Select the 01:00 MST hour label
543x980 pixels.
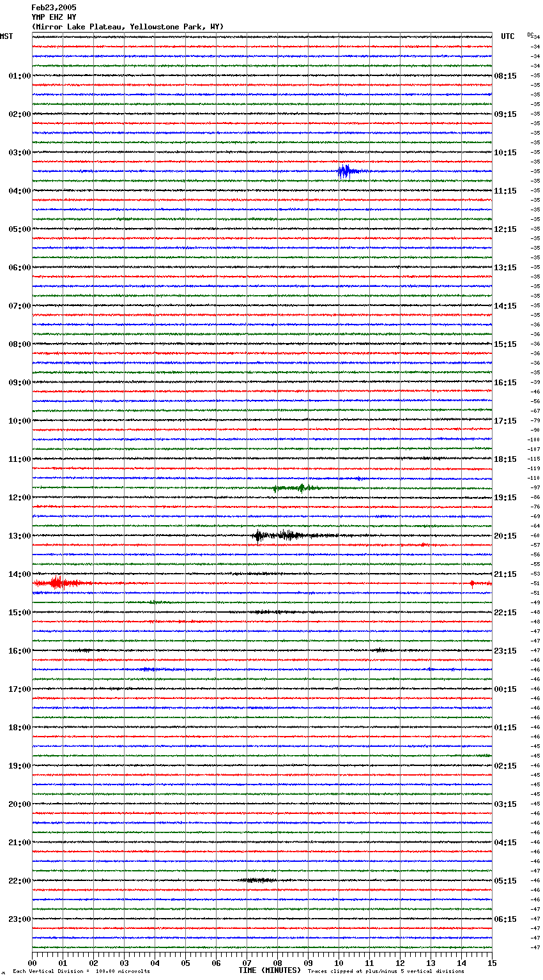tap(20, 76)
